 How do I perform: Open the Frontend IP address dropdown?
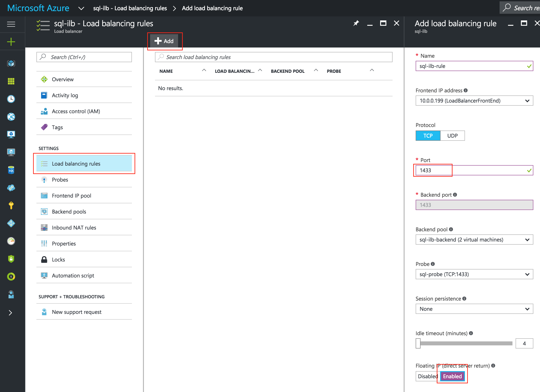pyautogui.click(x=474, y=101)
